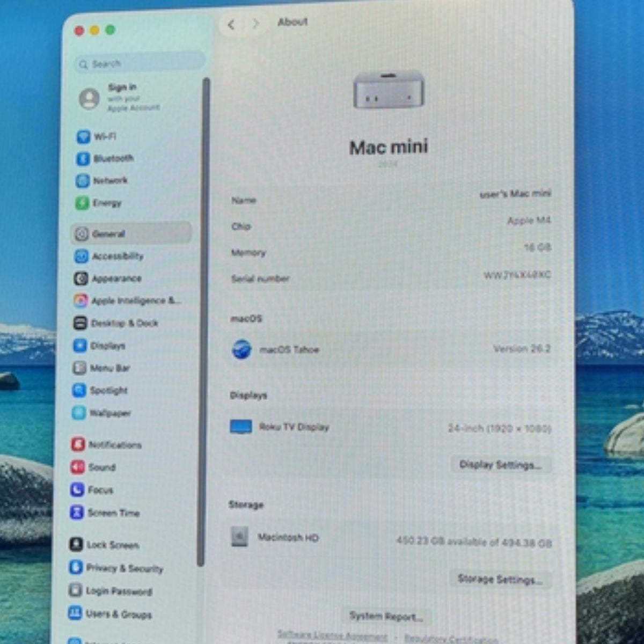The height and width of the screenshot is (644, 644).
Task: Open the System Report button
Action: 386,616
